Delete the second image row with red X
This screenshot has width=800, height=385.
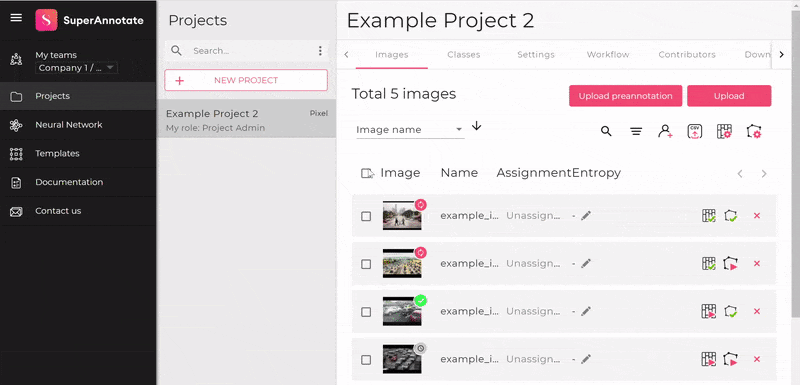click(757, 264)
